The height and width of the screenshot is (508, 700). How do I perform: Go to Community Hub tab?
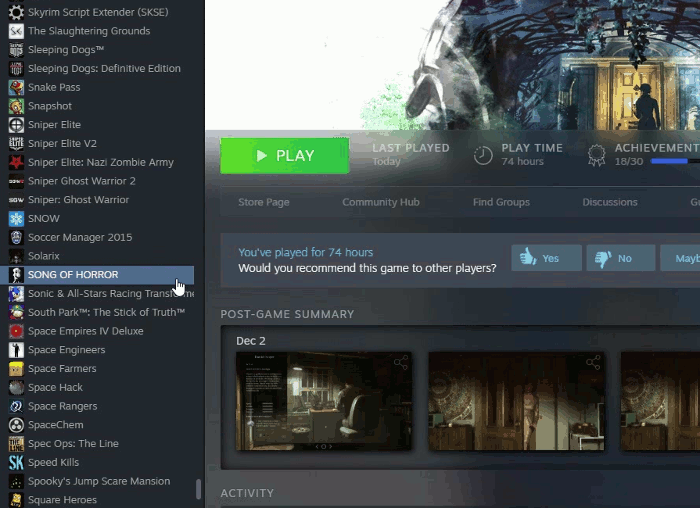coord(381,202)
